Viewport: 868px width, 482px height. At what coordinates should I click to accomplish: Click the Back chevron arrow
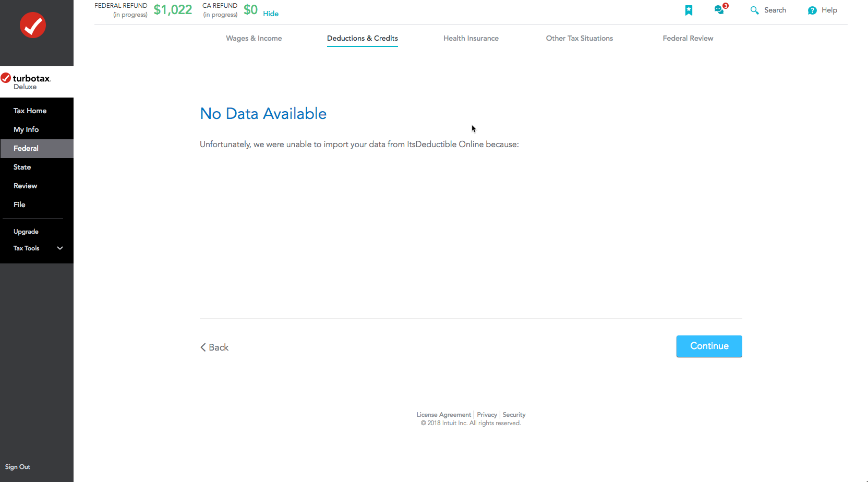pyautogui.click(x=203, y=347)
